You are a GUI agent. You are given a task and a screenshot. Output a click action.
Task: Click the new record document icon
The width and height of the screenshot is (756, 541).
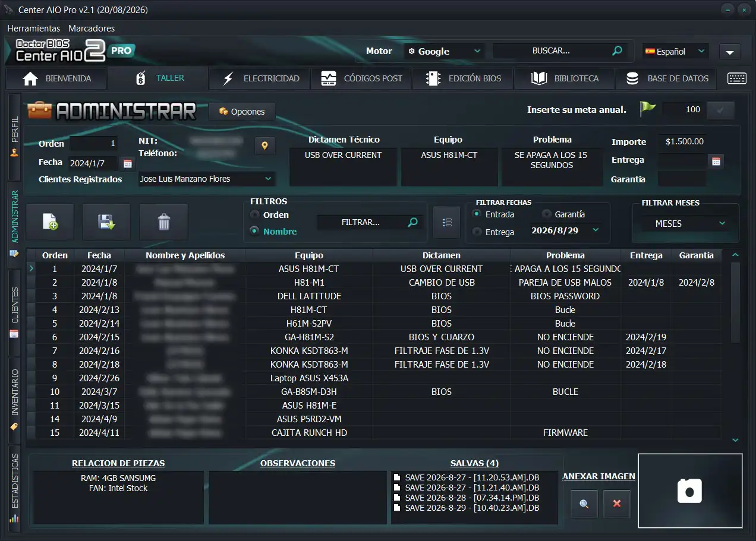pyautogui.click(x=50, y=222)
